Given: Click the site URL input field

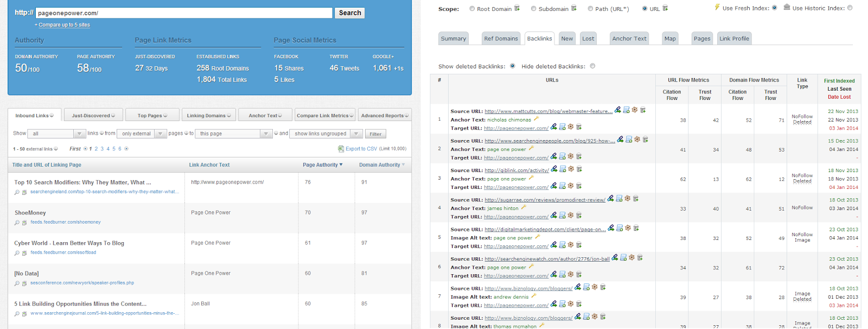Looking at the screenshot, I should click(x=184, y=12).
